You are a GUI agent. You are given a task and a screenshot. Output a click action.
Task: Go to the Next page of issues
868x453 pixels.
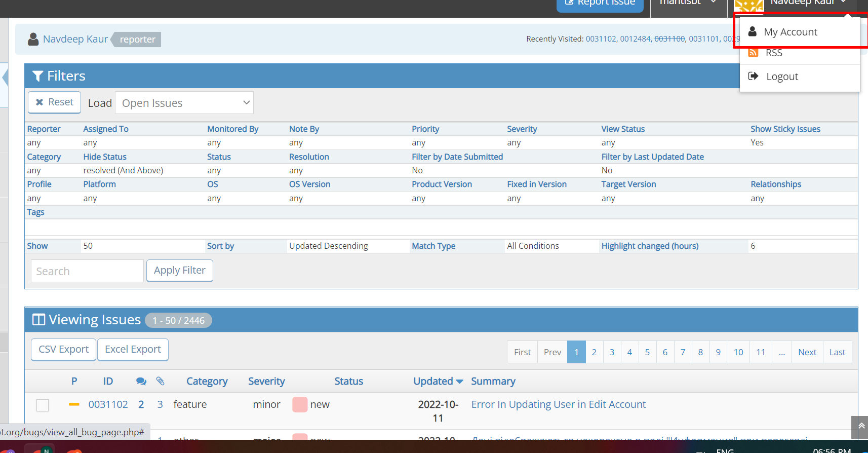point(807,352)
